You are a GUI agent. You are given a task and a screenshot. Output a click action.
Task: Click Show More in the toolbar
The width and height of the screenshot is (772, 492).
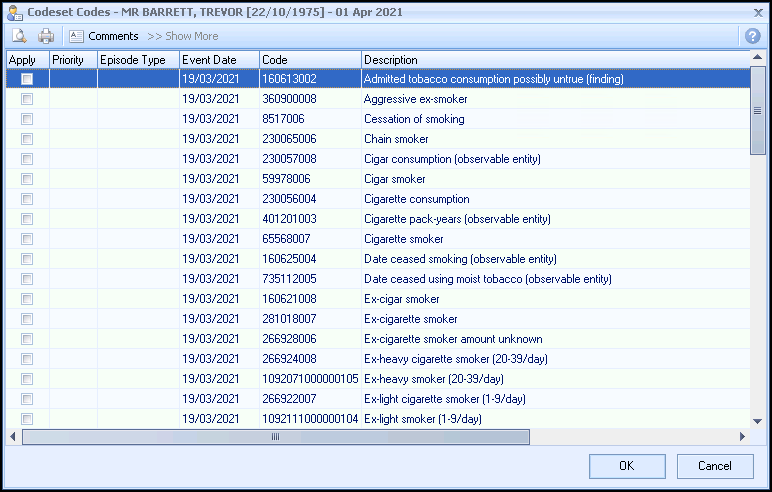click(x=183, y=36)
